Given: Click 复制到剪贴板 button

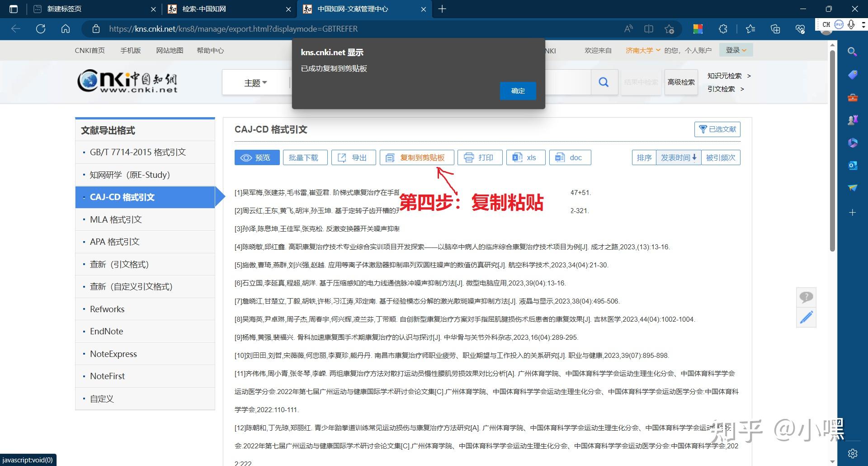Looking at the screenshot, I should [x=417, y=157].
